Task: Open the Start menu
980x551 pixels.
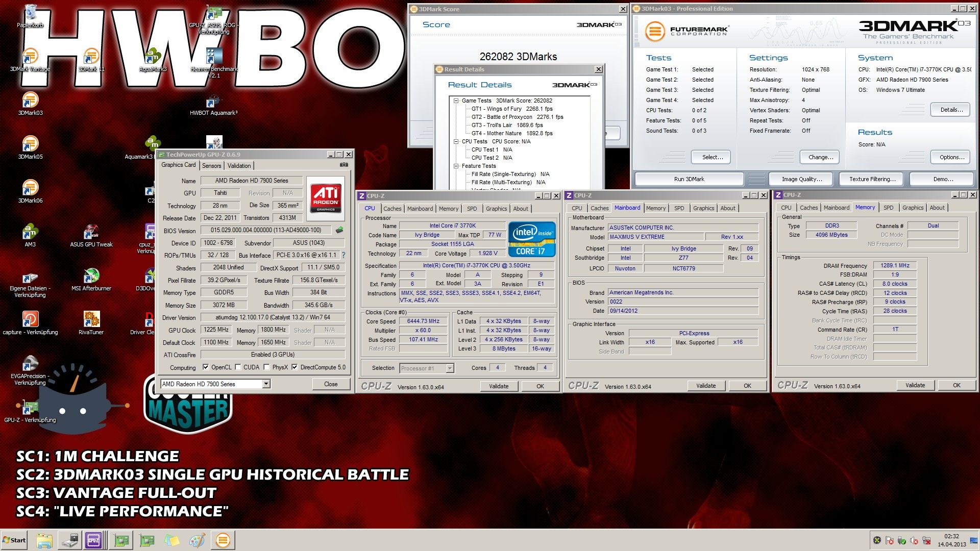Action: 14,540
